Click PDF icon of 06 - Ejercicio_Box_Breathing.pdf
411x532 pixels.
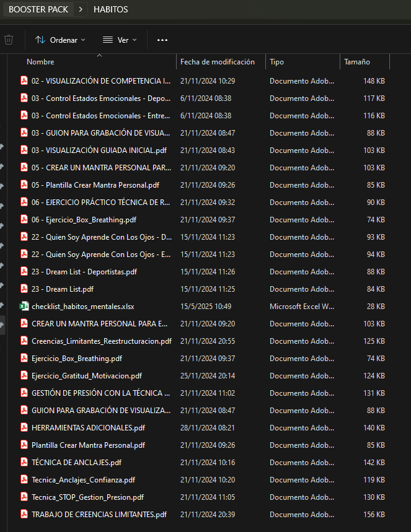[24, 220]
